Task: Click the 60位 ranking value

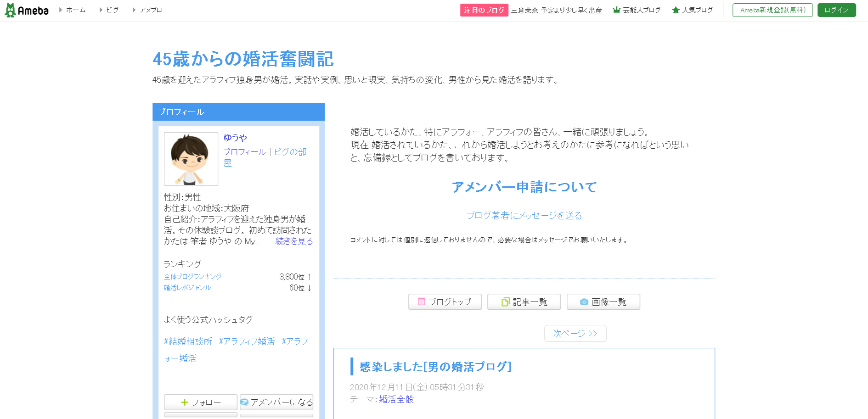Action: pyautogui.click(x=297, y=288)
